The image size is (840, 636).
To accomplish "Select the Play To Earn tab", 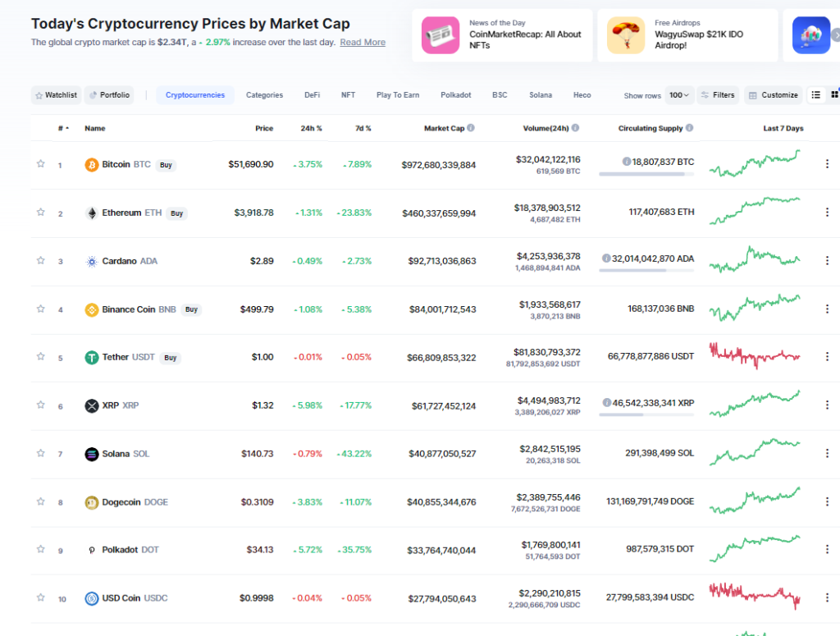I will pyautogui.click(x=398, y=95).
